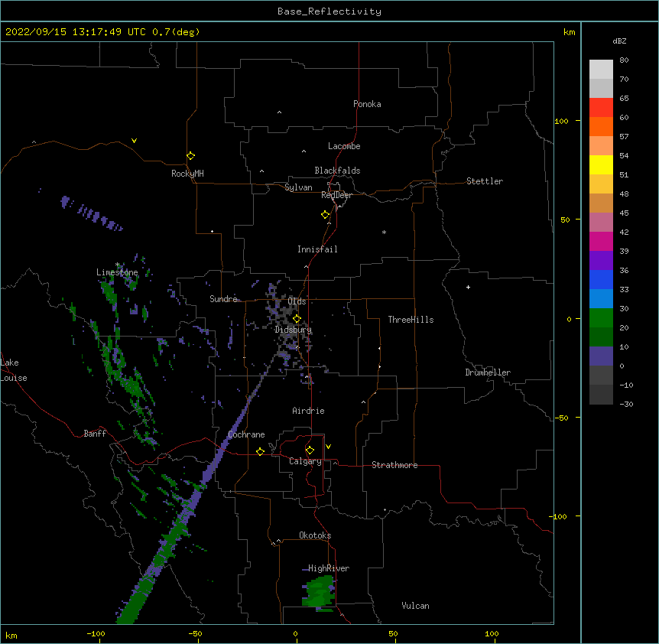The image size is (659, 644).
Task: Click the Olds city label
Action: point(297,301)
